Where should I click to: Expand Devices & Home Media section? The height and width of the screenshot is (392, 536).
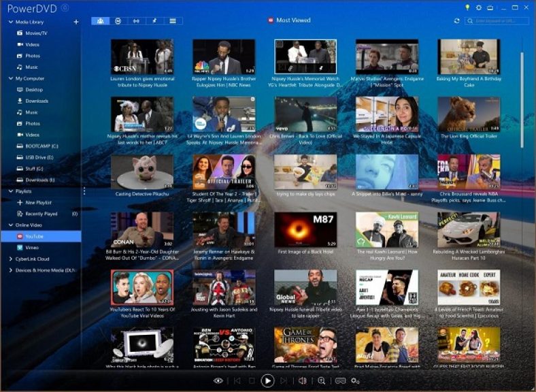point(11,270)
